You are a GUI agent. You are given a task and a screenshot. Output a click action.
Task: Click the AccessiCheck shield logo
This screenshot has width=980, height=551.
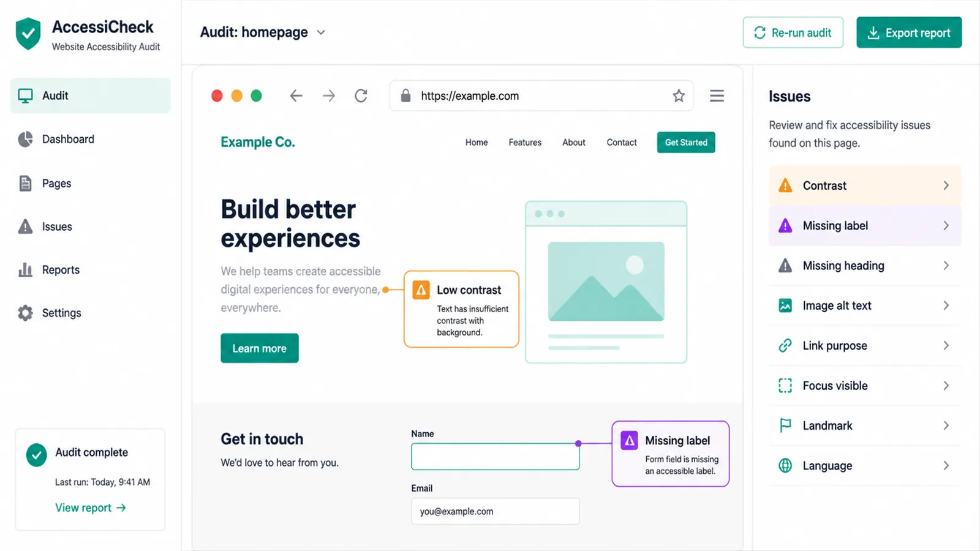pyautogui.click(x=28, y=34)
